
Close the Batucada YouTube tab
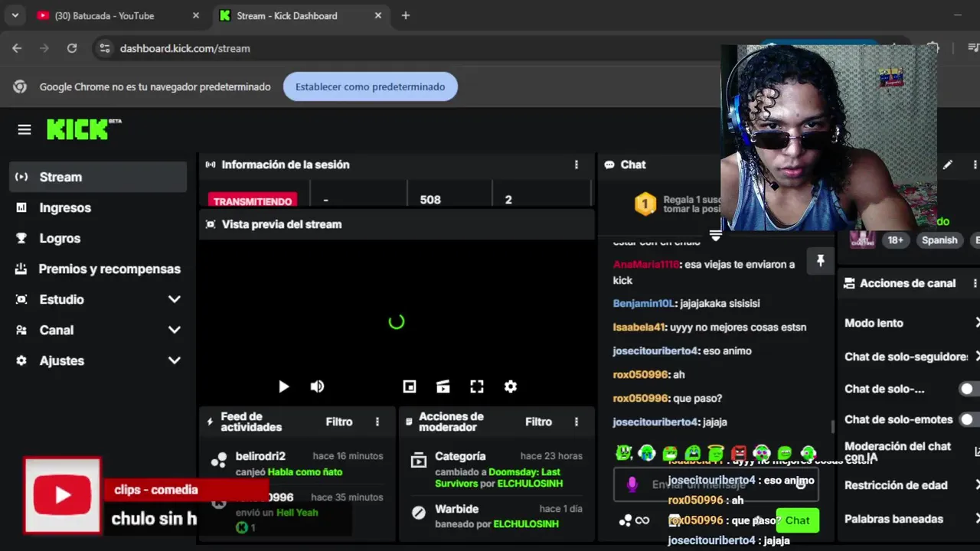tap(196, 15)
